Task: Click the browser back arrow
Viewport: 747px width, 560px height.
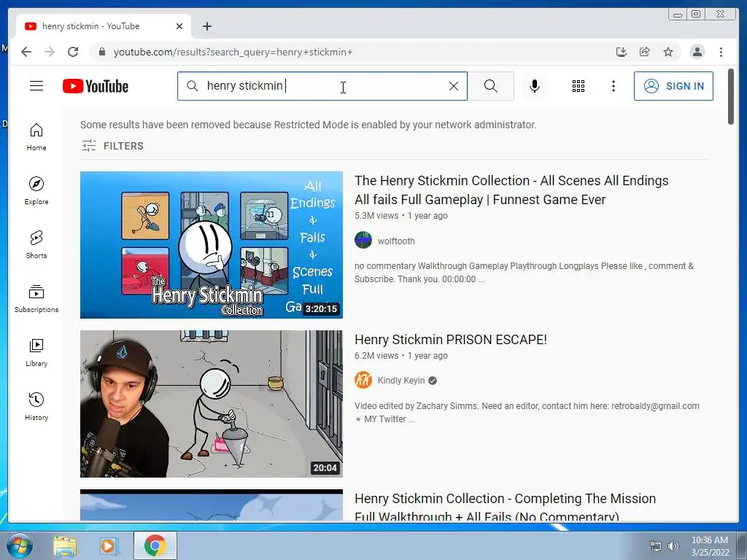Action: coord(26,52)
